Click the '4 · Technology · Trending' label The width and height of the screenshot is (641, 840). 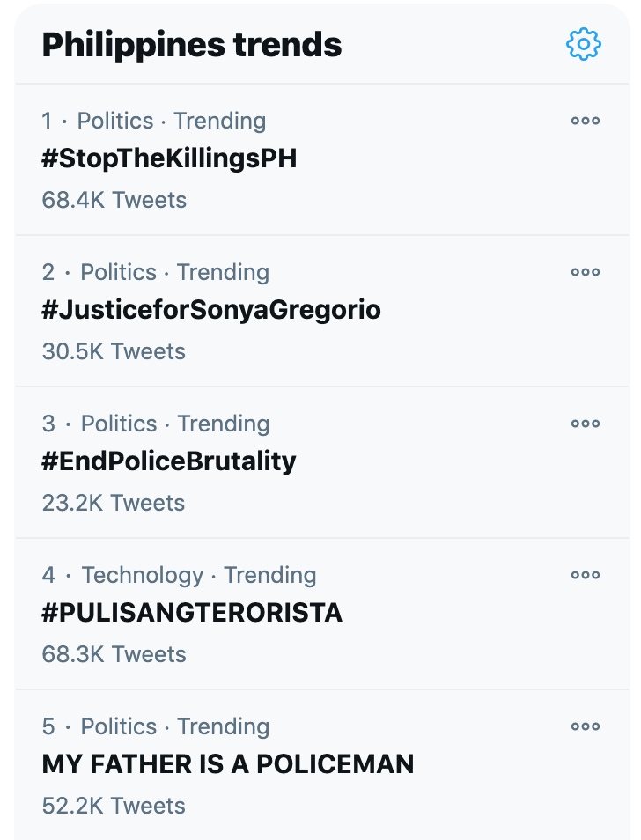(x=179, y=575)
